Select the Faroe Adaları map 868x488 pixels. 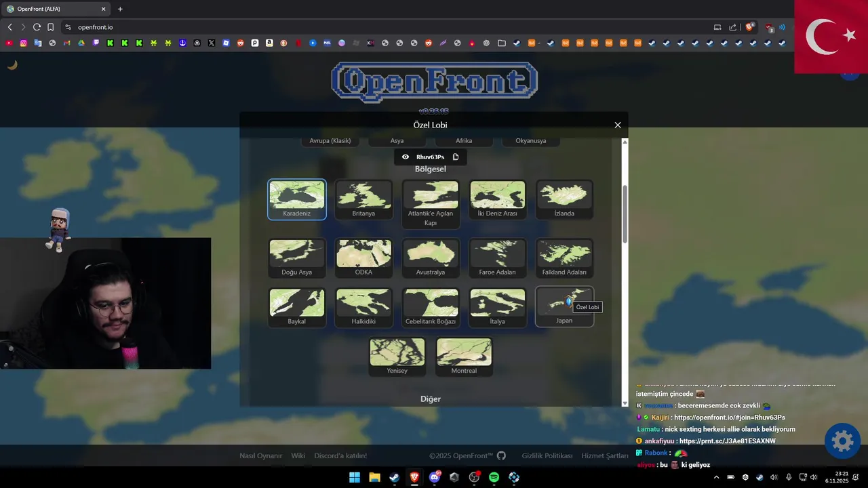pos(498,258)
